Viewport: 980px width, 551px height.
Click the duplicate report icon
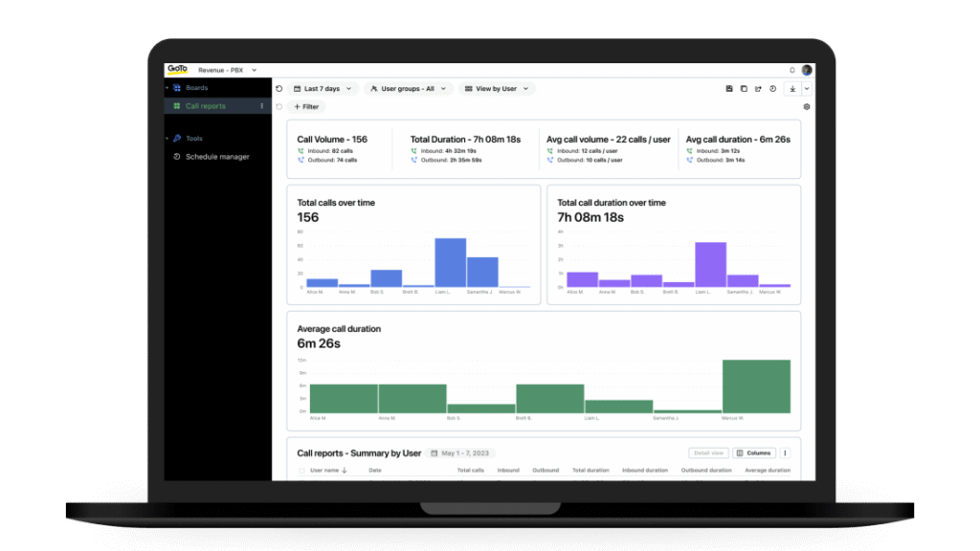pos(744,89)
